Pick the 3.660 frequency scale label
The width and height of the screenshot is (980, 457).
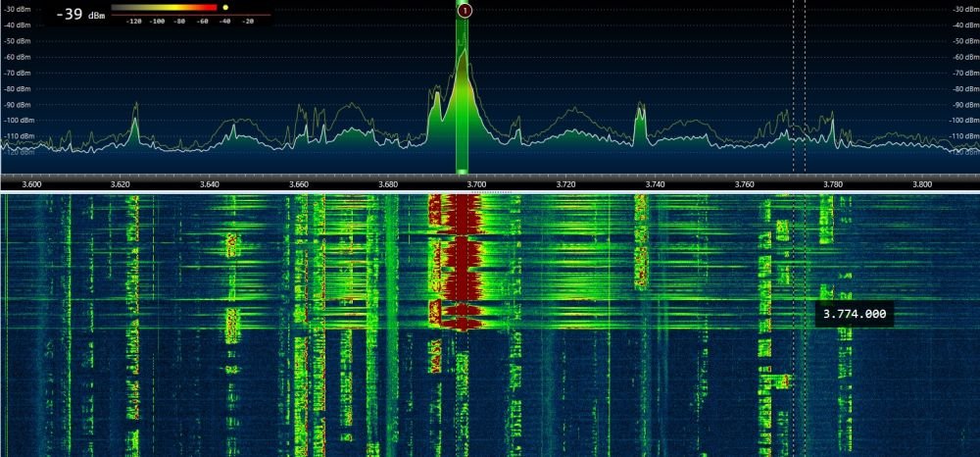point(300,183)
